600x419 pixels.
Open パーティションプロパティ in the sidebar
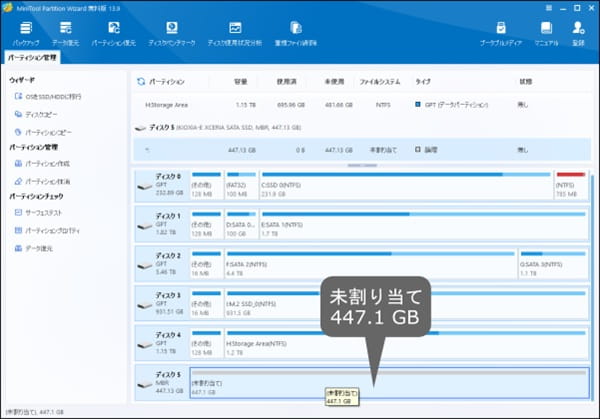pos(47,231)
